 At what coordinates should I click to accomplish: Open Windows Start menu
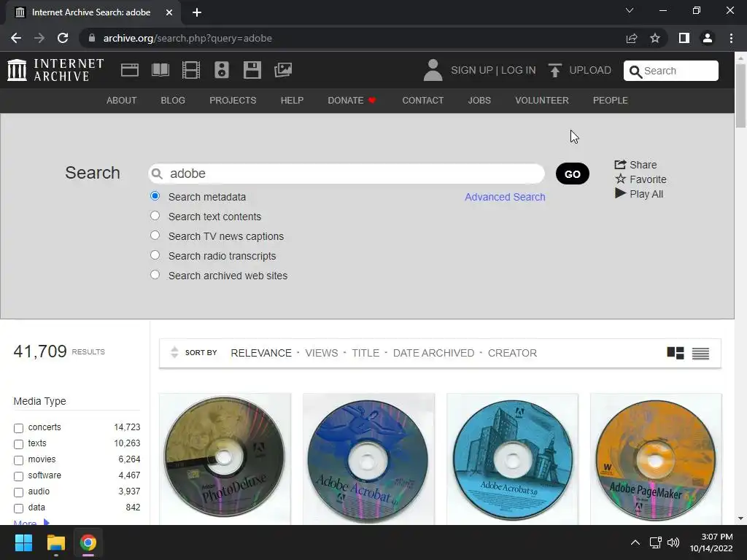click(x=23, y=542)
